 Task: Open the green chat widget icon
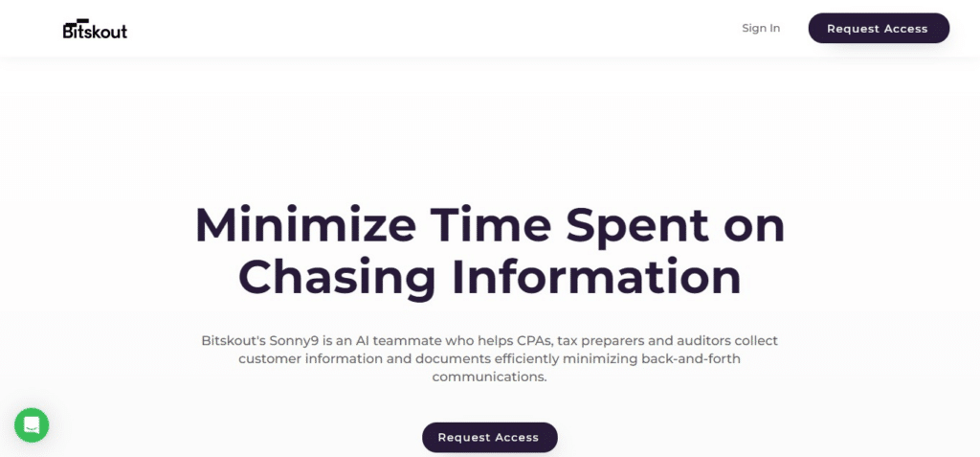coord(32,425)
